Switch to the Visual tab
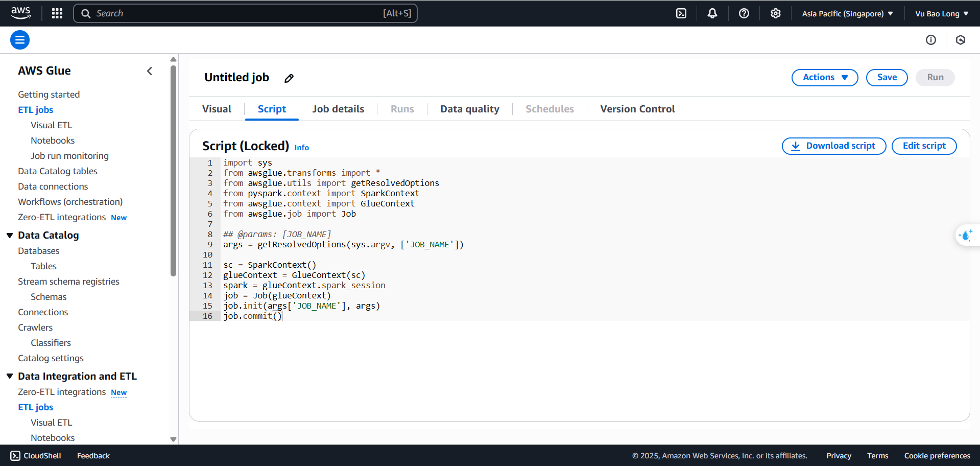The height and width of the screenshot is (466, 980). [x=217, y=109]
